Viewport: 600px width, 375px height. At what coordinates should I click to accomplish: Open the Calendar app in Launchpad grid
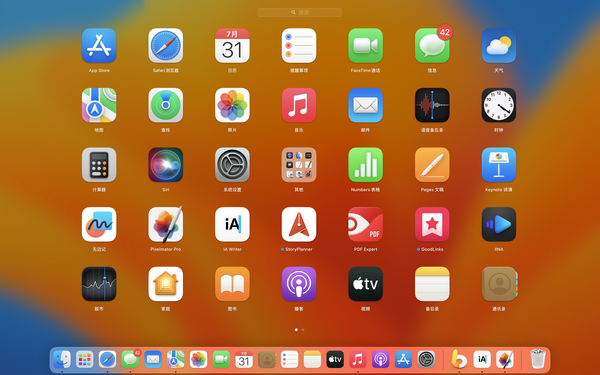[232, 46]
